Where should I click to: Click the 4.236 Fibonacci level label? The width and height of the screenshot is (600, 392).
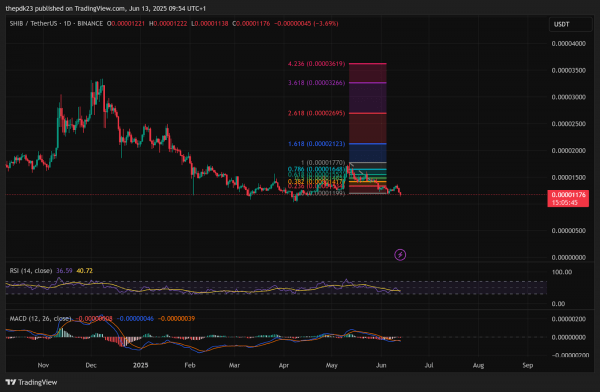coord(316,64)
